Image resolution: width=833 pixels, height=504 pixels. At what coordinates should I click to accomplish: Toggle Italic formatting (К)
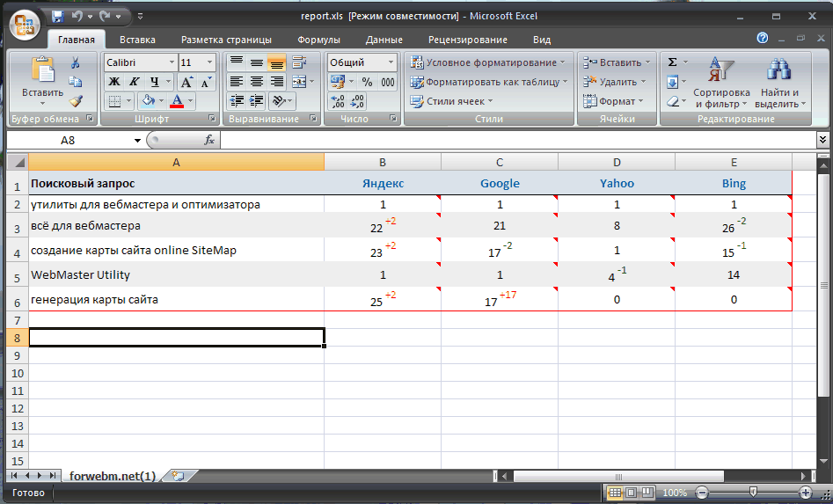(x=133, y=82)
